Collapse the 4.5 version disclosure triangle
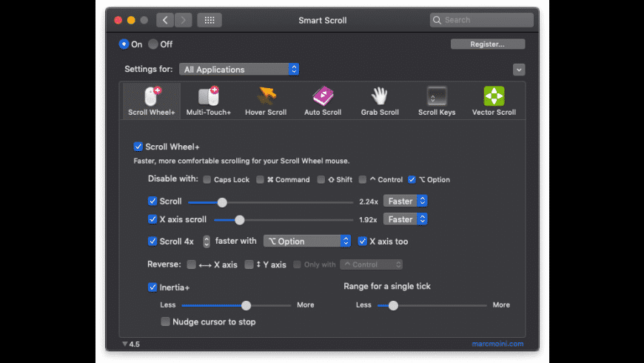644x363 pixels. [124, 344]
